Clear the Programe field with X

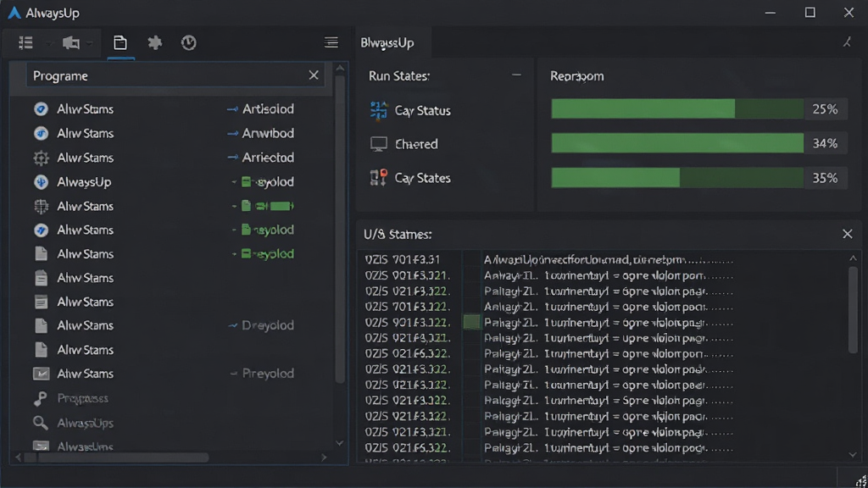[x=314, y=75]
